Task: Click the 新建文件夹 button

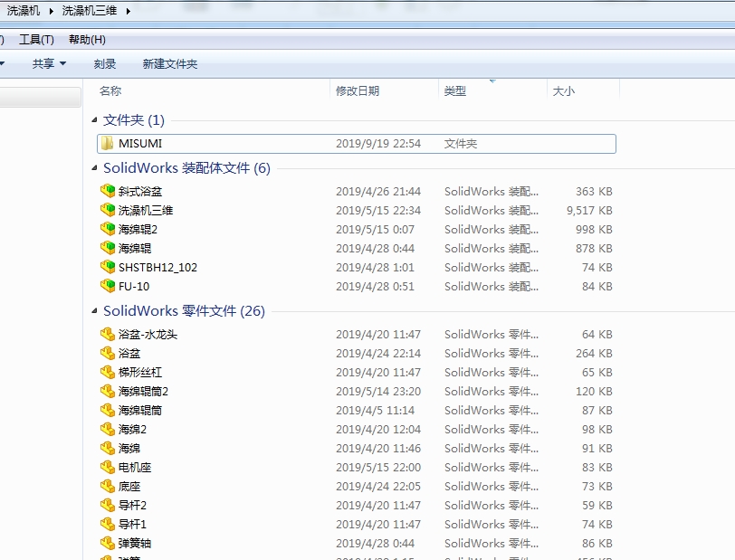Action: tap(170, 63)
